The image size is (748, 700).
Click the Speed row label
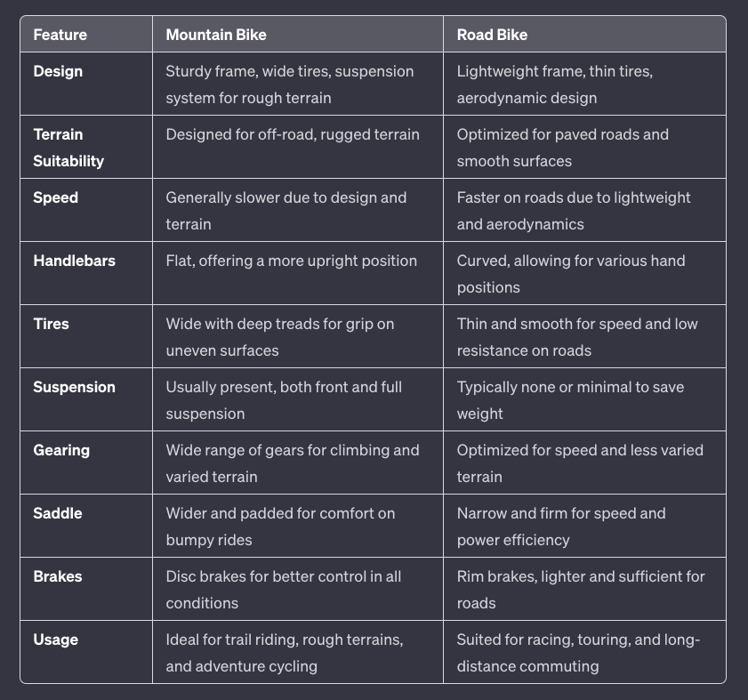pos(55,197)
